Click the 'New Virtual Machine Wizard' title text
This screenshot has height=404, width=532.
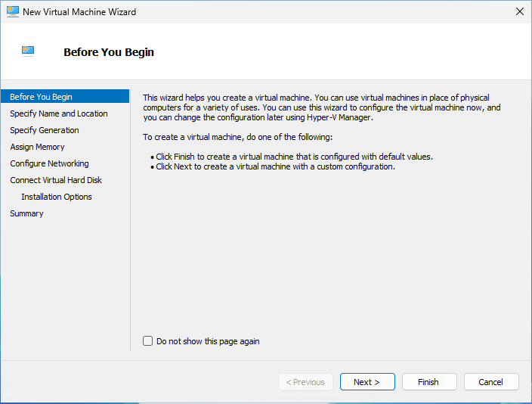point(79,12)
